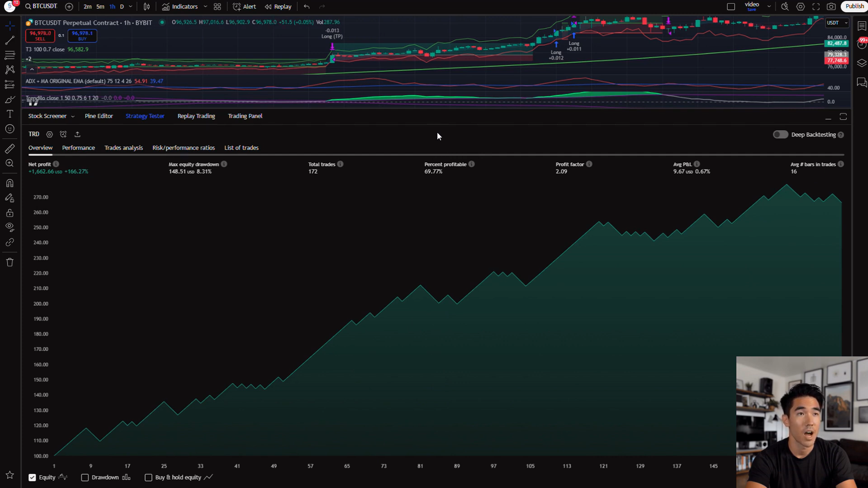Open the watchlist panel icon
This screenshot has height=488, width=868.
click(x=862, y=26)
